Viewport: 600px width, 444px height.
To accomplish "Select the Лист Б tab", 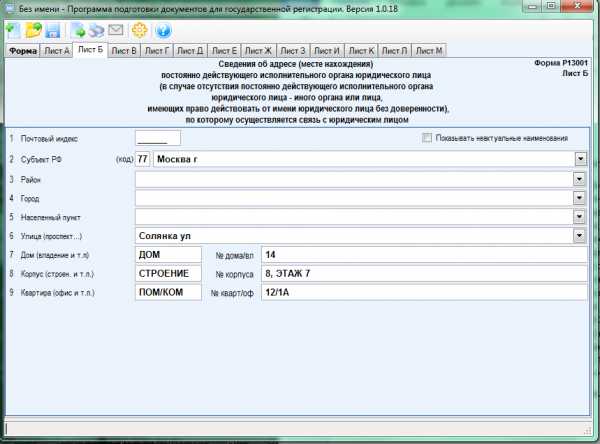I will [x=90, y=50].
